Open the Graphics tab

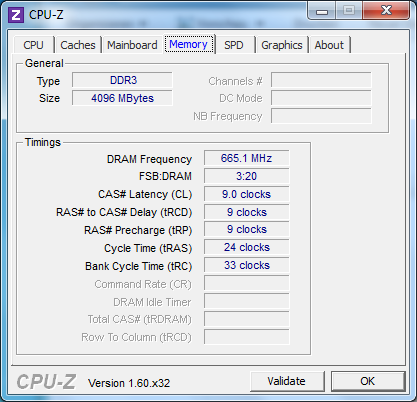coord(282,45)
